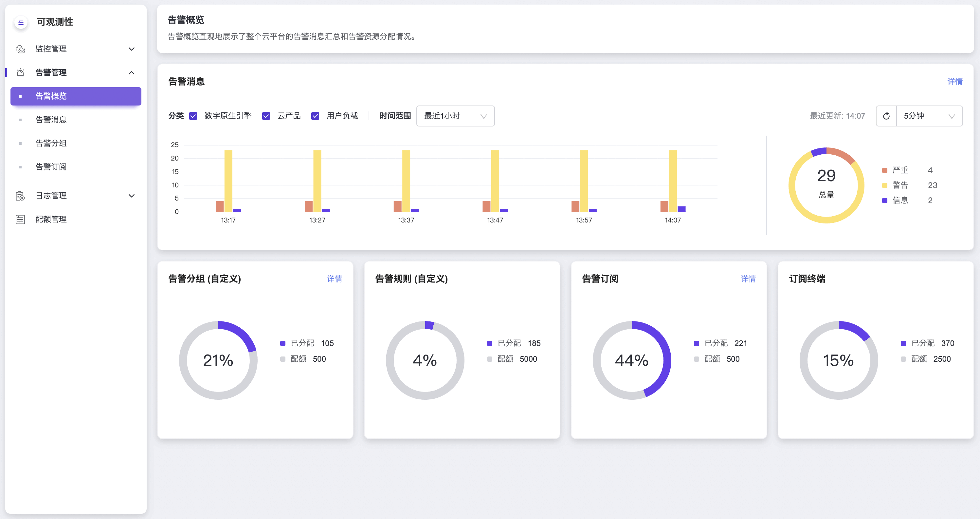The width and height of the screenshot is (980, 519).
Task: Go to the 告警订阅 sidebar item
Action: 51,167
